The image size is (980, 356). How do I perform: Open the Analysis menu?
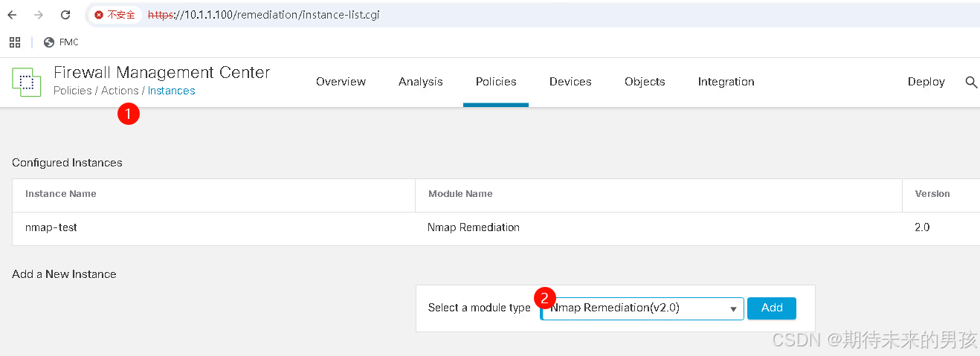421,82
